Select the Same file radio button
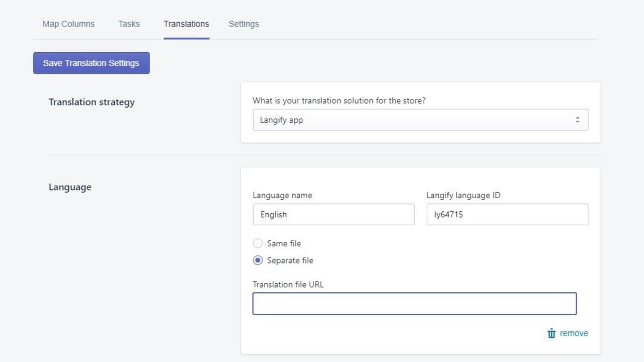 tap(258, 243)
